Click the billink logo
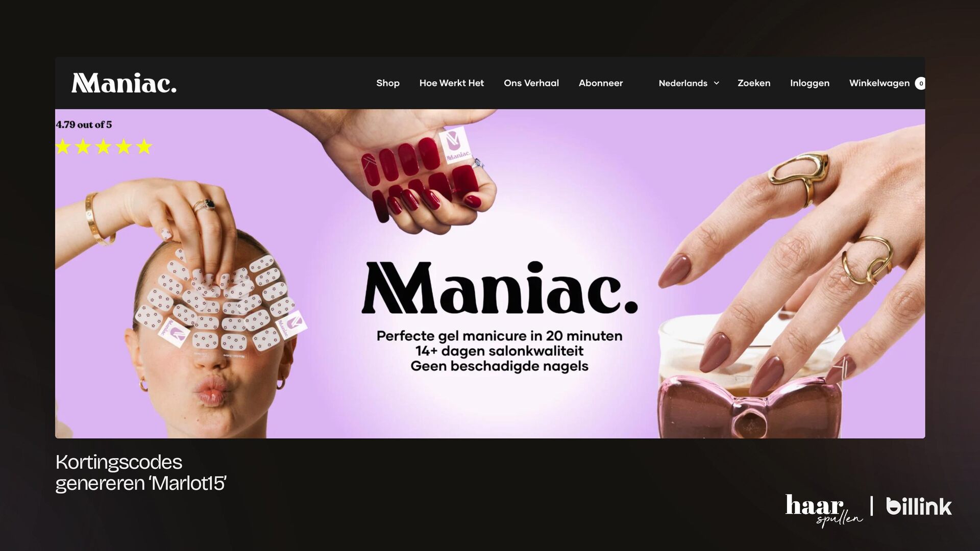980x551 pixels. point(919,506)
